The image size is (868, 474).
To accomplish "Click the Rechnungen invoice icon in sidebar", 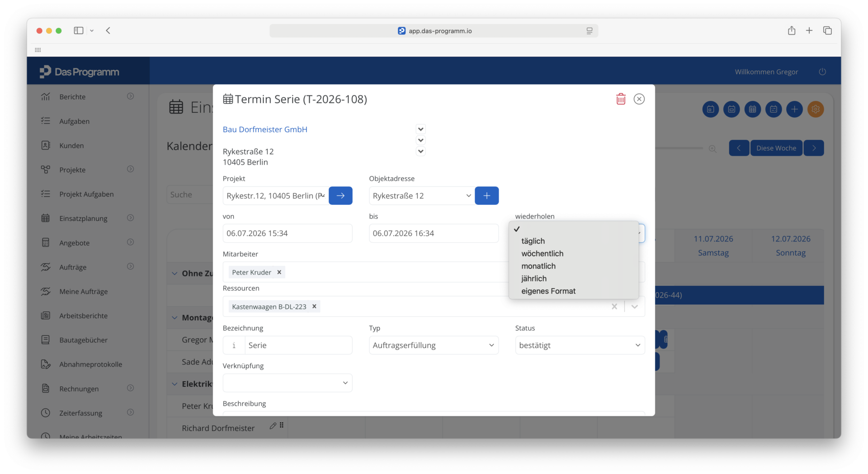I will tap(46, 389).
